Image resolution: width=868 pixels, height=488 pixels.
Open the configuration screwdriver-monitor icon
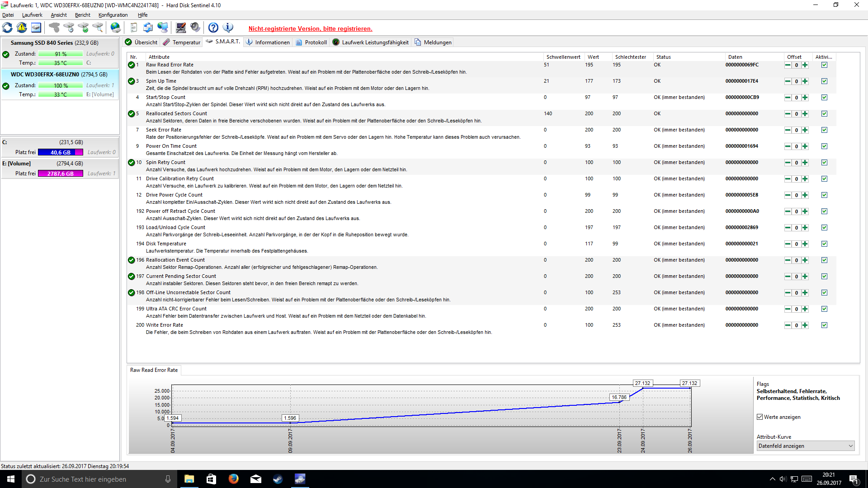tap(181, 28)
